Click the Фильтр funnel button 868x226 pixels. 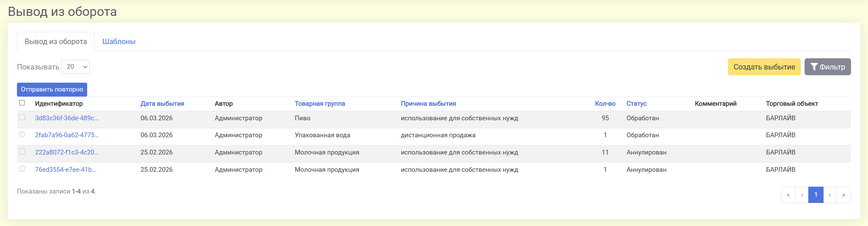(827, 67)
